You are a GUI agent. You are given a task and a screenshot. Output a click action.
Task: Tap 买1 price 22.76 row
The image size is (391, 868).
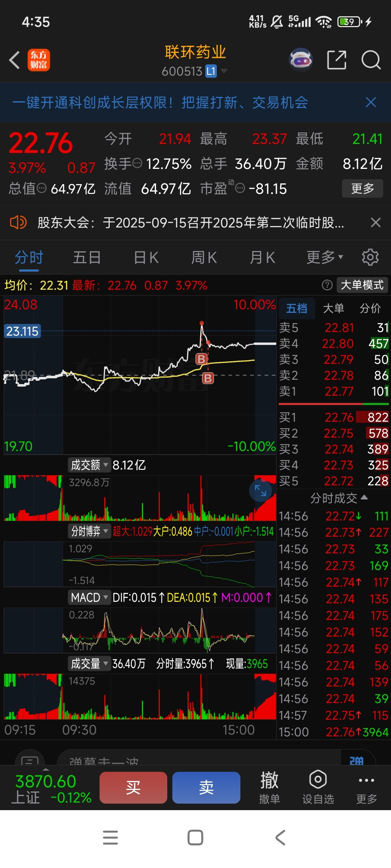pyautogui.click(x=334, y=417)
